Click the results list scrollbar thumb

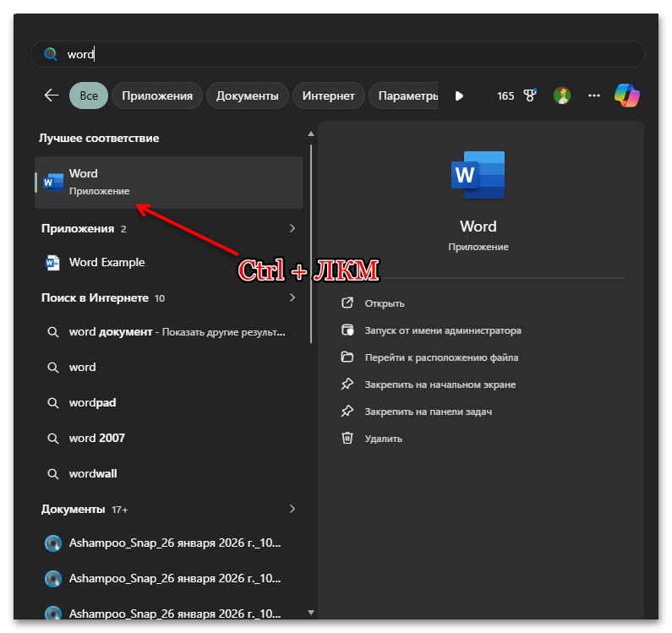pyautogui.click(x=311, y=243)
